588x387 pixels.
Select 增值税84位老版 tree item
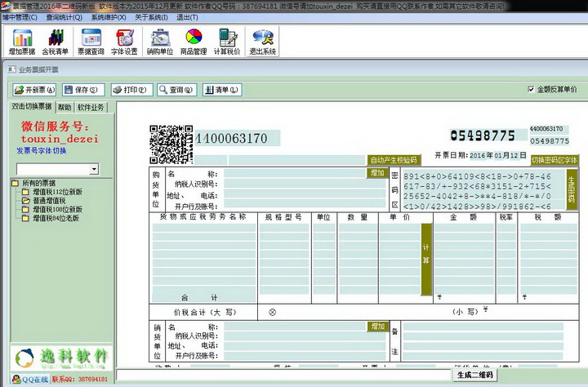pos(56,218)
